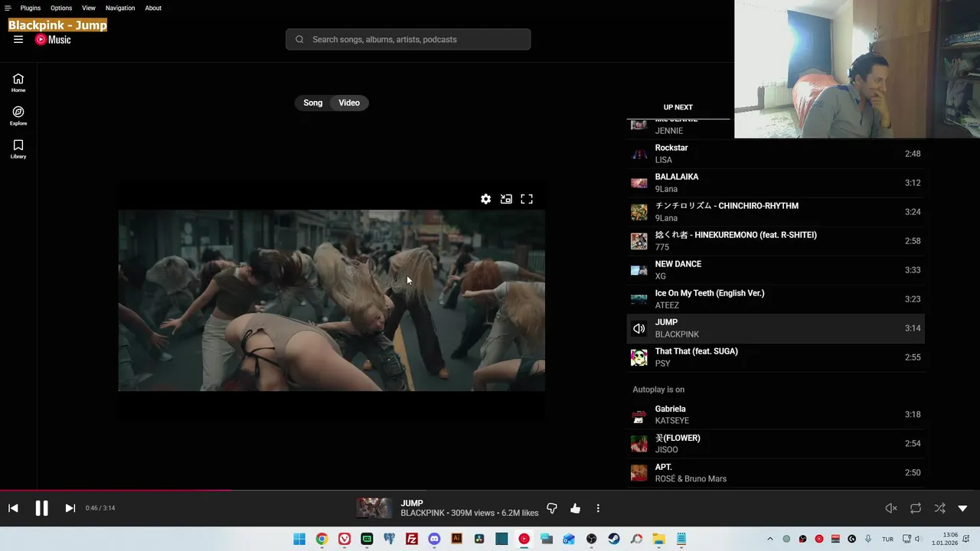980x551 pixels.
Task: Open File Explorer from the taskbar
Action: click(658, 539)
